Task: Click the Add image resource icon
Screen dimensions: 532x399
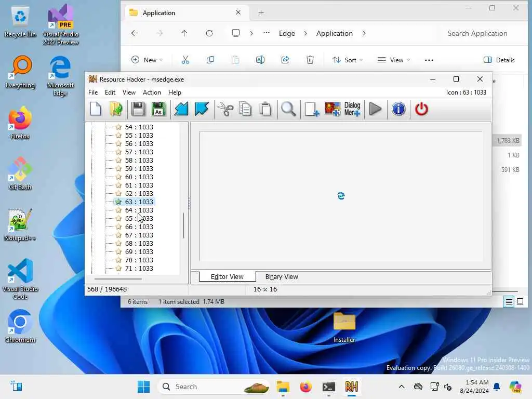Action: (x=332, y=109)
